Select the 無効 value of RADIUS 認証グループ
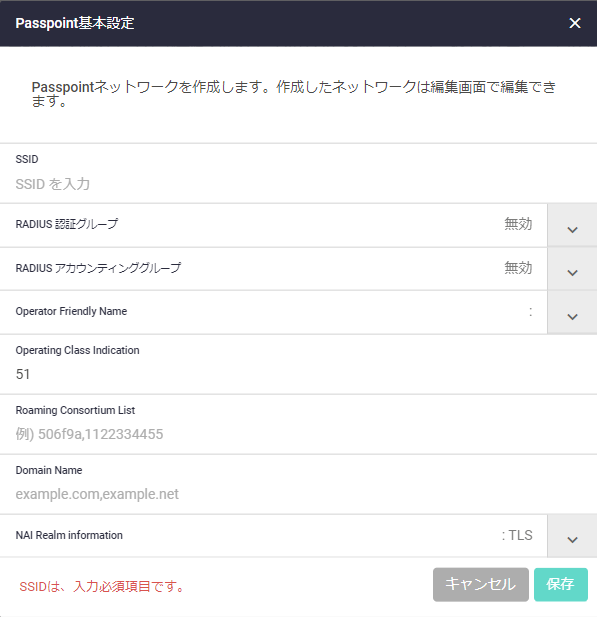The height and width of the screenshot is (617, 597). point(518,224)
